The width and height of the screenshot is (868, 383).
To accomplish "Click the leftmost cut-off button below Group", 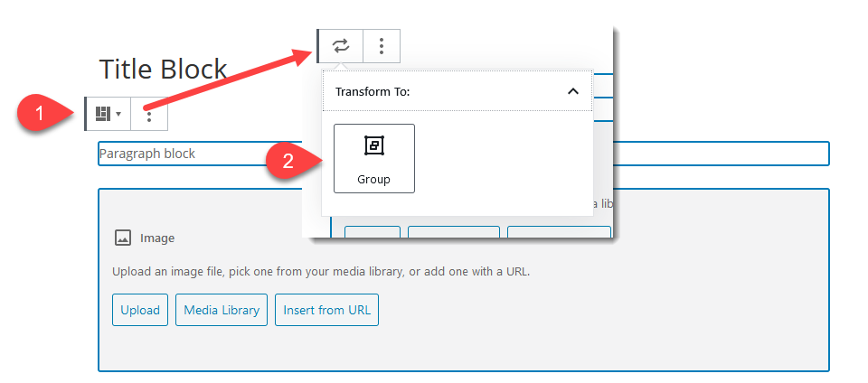I will [372, 231].
